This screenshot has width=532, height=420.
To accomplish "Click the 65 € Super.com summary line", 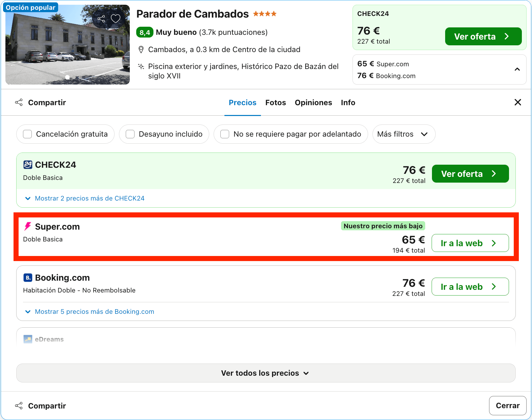I will tap(383, 64).
